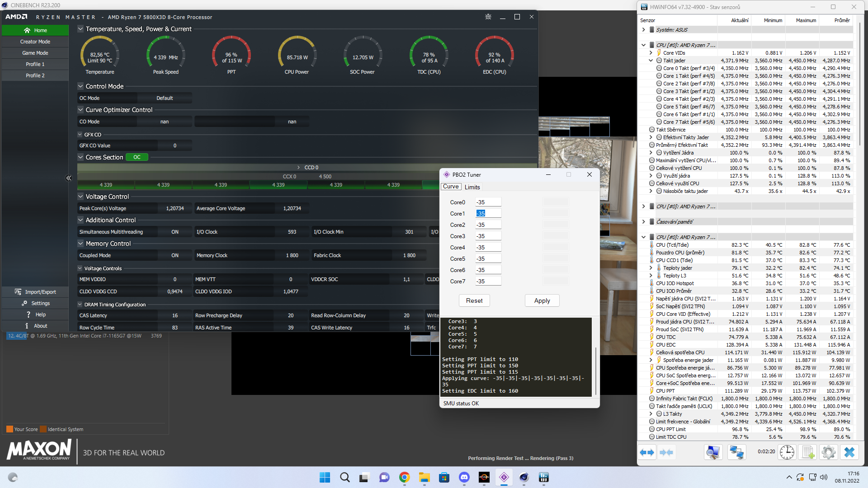
Task: Toggle Simultaneous Multithreading ON value
Action: (175, 232)
